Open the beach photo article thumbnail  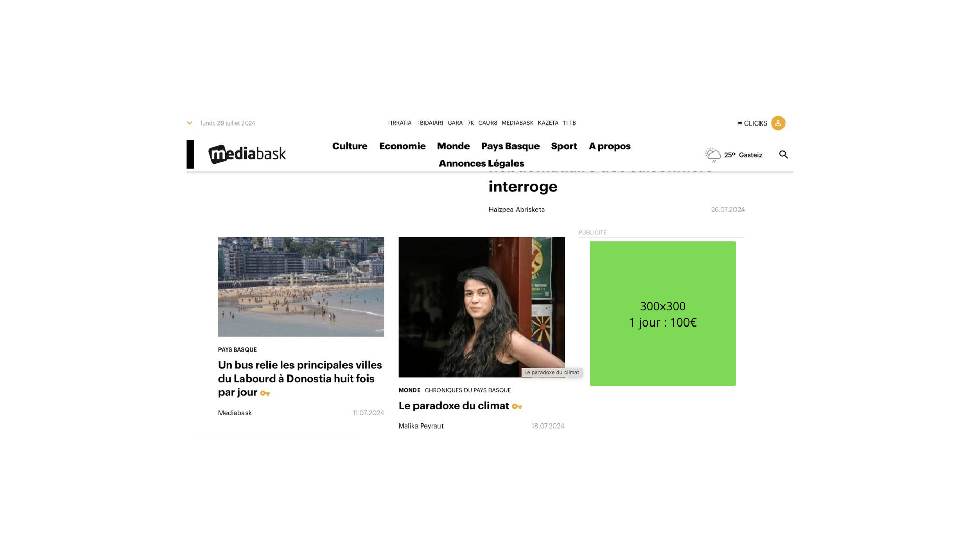click(x=301, y=287)
